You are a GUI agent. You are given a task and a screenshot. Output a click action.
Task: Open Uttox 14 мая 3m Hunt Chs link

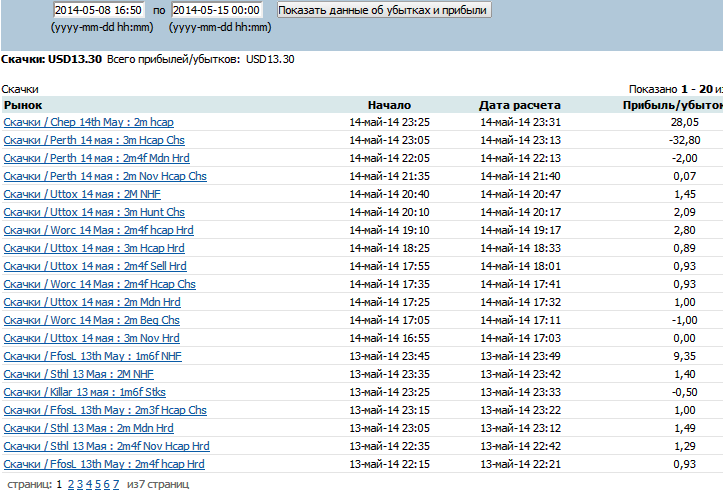click(x=94, y=212)
